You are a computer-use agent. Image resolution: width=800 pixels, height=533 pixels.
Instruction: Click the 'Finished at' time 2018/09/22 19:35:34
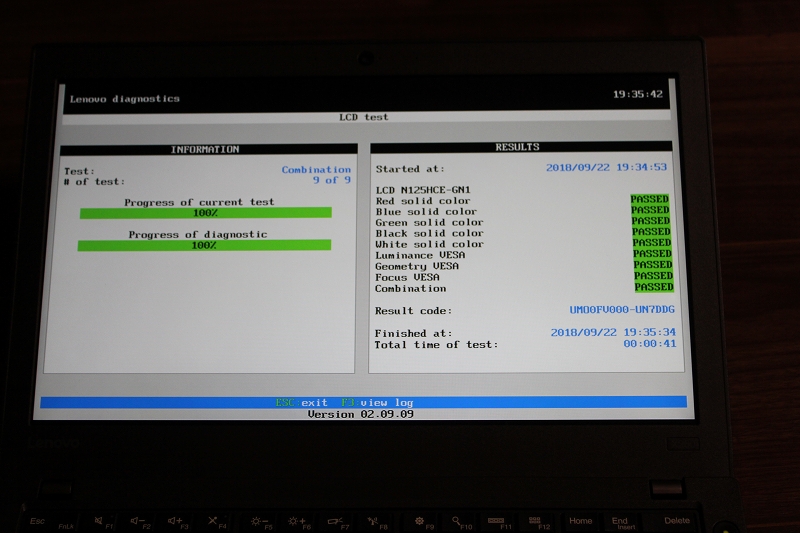(613, 332)
